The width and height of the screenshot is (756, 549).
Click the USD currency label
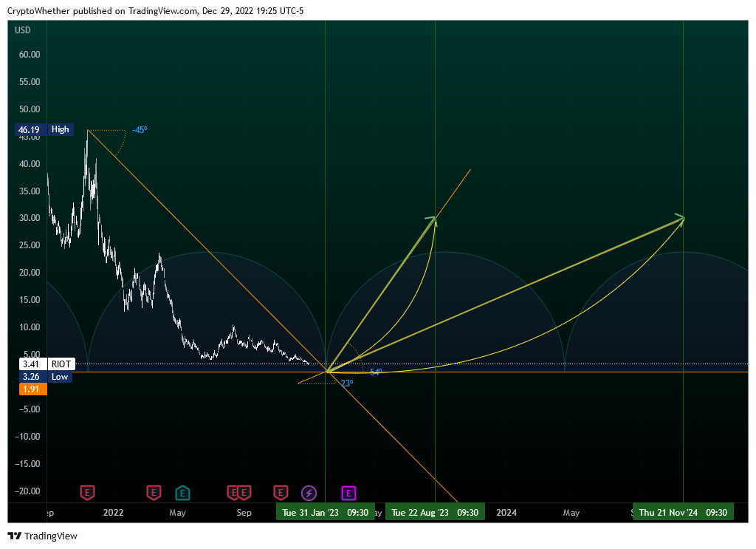click(23, 30)
